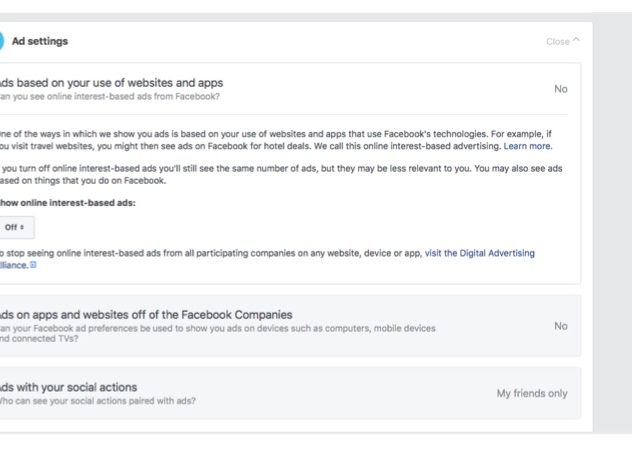This screenshot has width=632, height=449.
Task: Open the Show online interest-based ads dropdown
Action: coord(16,227)
